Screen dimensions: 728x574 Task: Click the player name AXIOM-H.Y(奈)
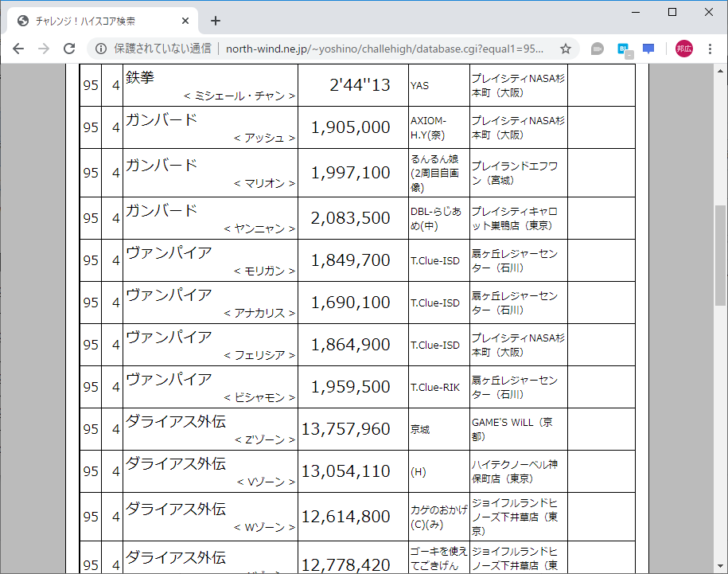[x=428, y=127]
